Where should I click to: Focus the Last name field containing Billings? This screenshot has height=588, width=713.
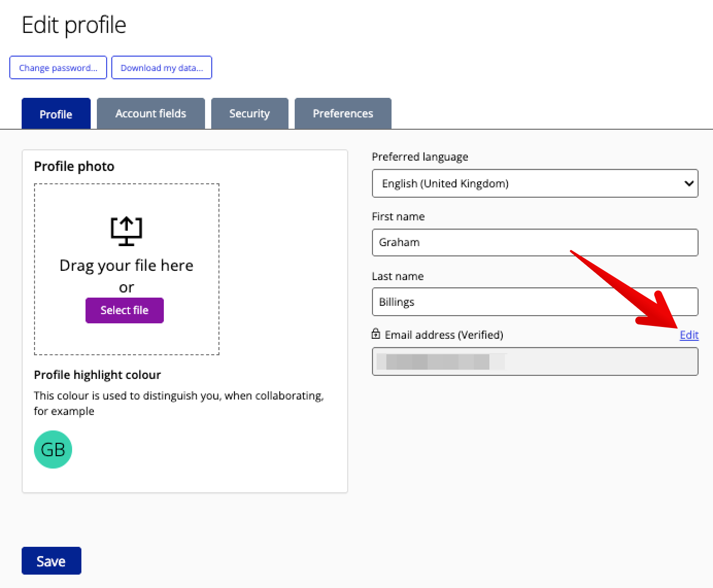535,302
